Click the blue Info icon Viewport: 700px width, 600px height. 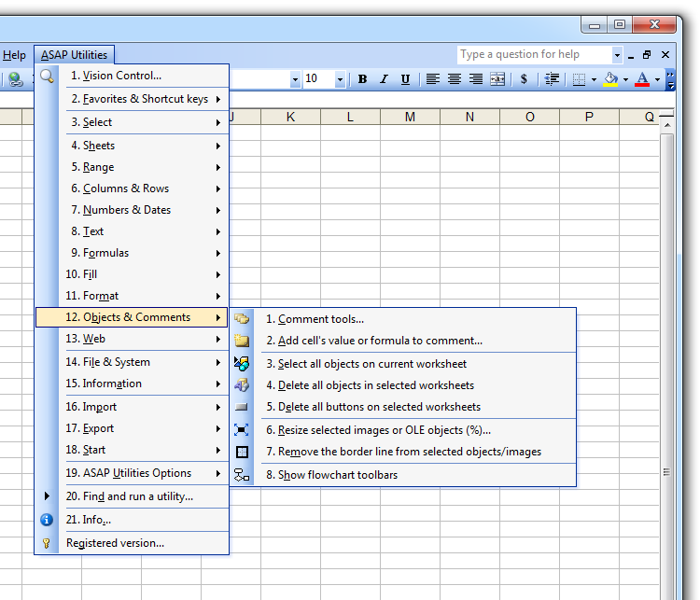point(47,520)
